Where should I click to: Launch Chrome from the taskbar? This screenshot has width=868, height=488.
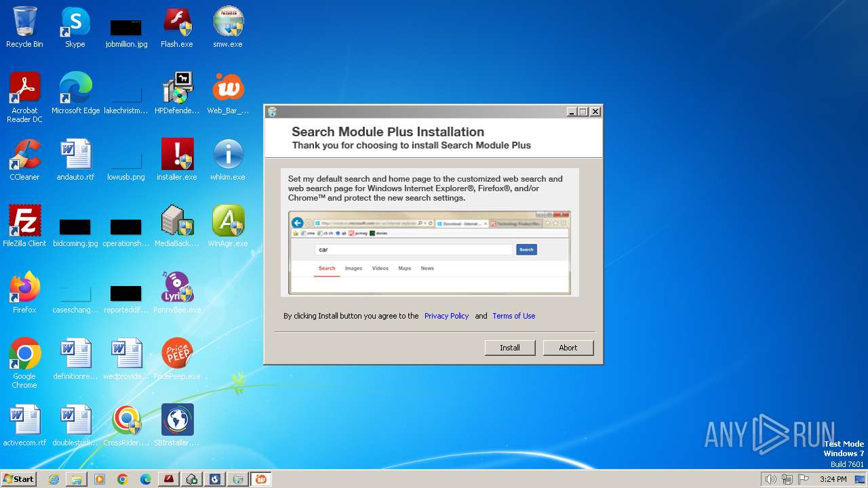(123, 479)
